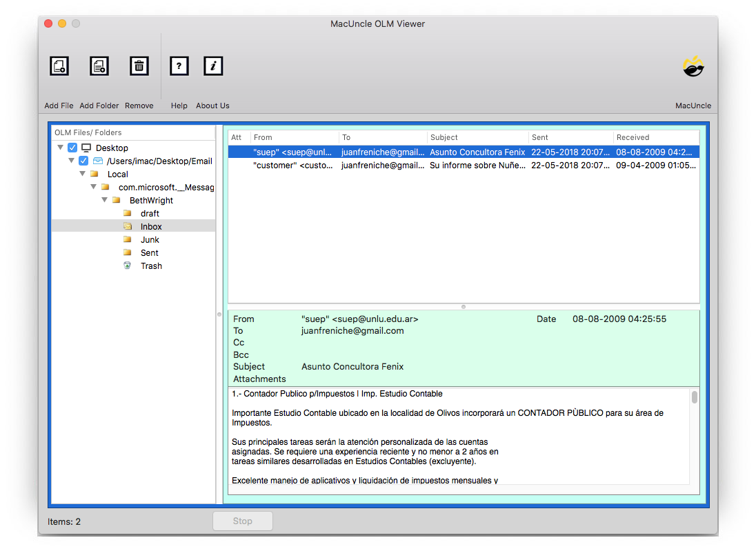Switch sorting by clicking the Subject column header
This screenshot has height=551, width=756.
point(444,137)
